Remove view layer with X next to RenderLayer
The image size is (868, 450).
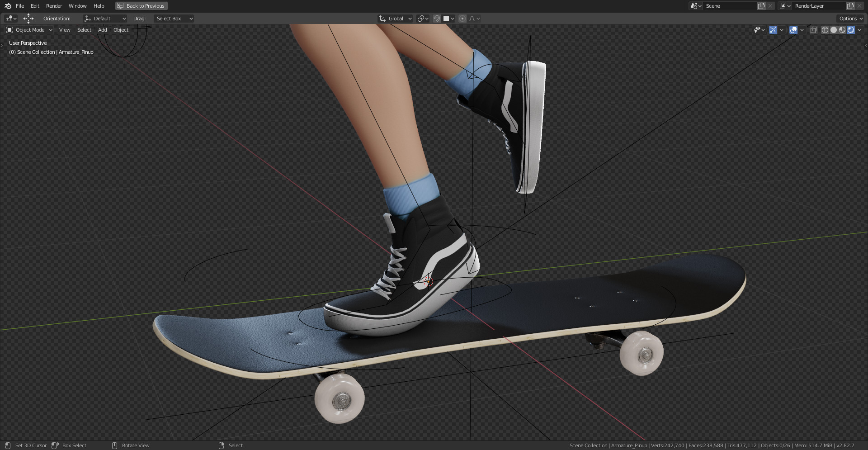coord(859,6)
